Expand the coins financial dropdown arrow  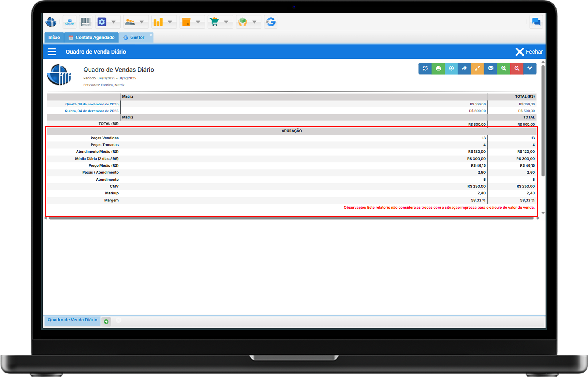tap(170, 22)
